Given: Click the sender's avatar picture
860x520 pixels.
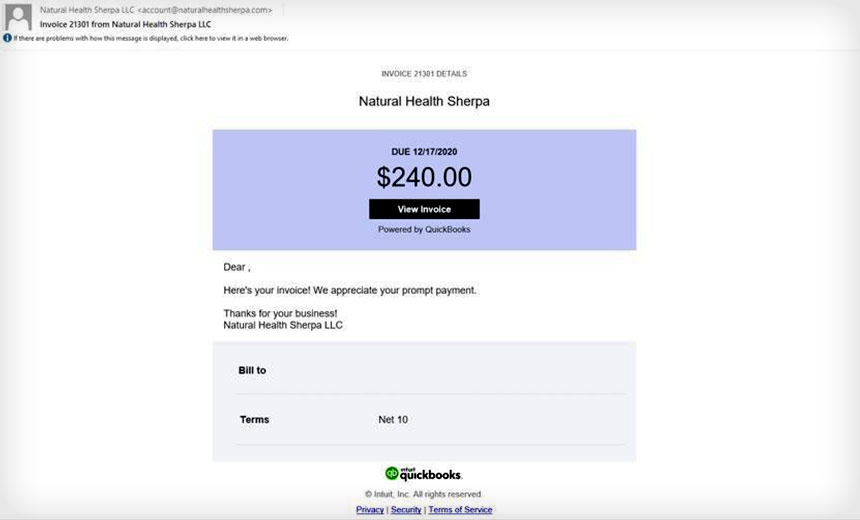Looking at the screenshot, I should [x=18, y=17].
